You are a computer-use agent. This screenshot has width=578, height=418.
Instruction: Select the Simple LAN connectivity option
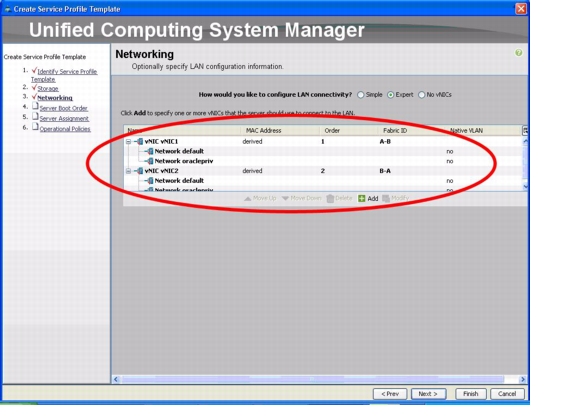tap(361, 95)
